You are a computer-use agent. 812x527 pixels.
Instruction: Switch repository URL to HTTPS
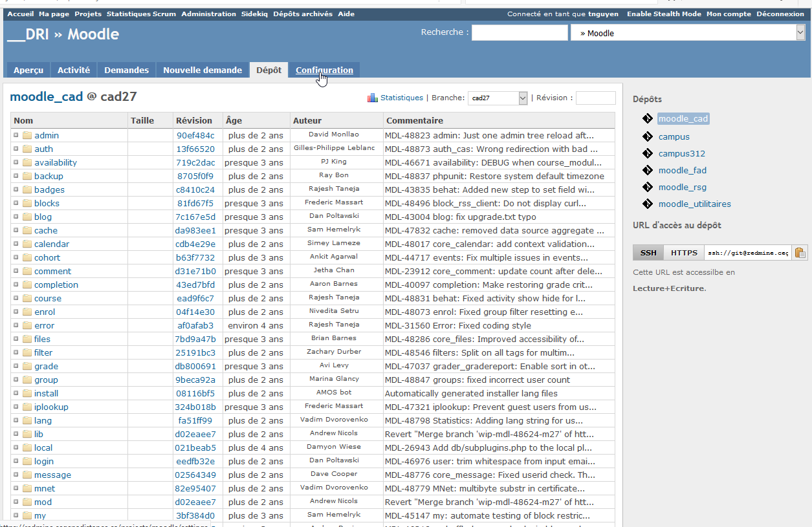(x=684, y=253)
